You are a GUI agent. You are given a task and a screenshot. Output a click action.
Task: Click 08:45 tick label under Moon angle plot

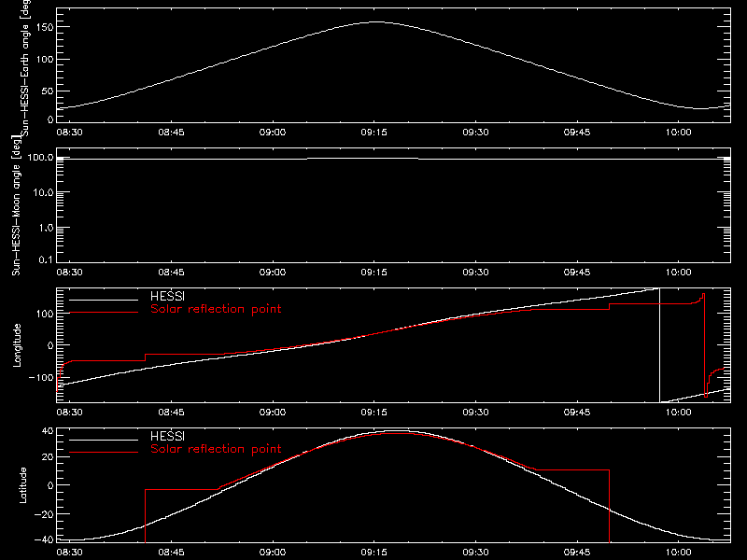click(171, 272)
